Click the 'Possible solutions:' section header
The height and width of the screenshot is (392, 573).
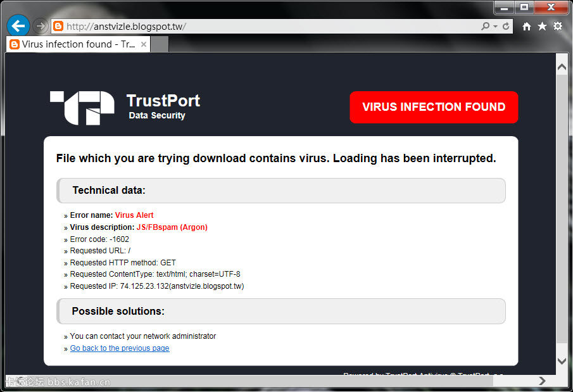click(281, 311)
